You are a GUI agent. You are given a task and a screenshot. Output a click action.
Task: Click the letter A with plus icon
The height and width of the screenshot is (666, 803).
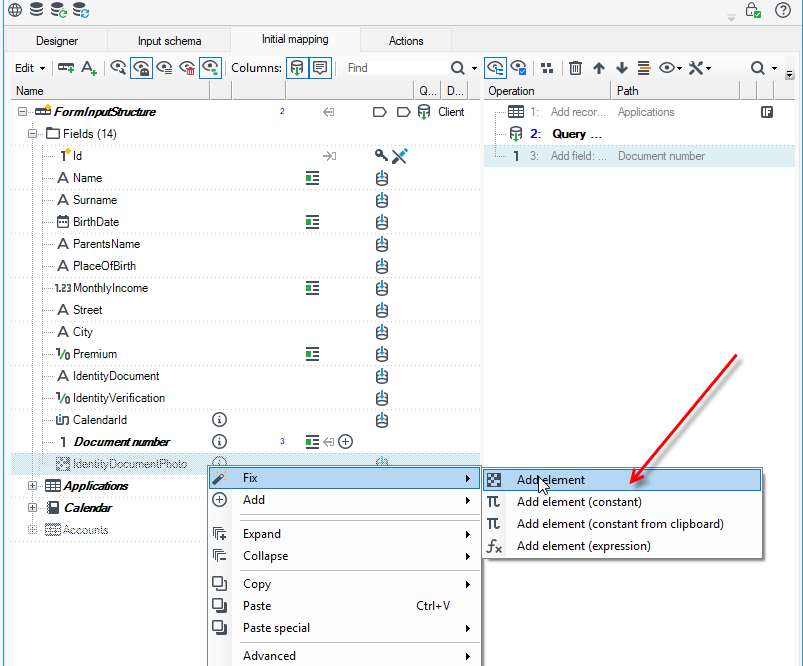tap(89, 68)
